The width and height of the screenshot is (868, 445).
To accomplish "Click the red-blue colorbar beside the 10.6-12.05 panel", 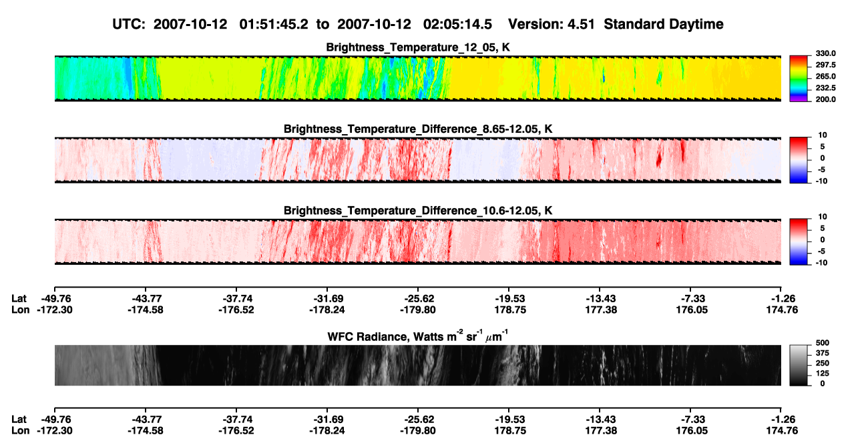I will pyautogui.click(x=798, y=242).
